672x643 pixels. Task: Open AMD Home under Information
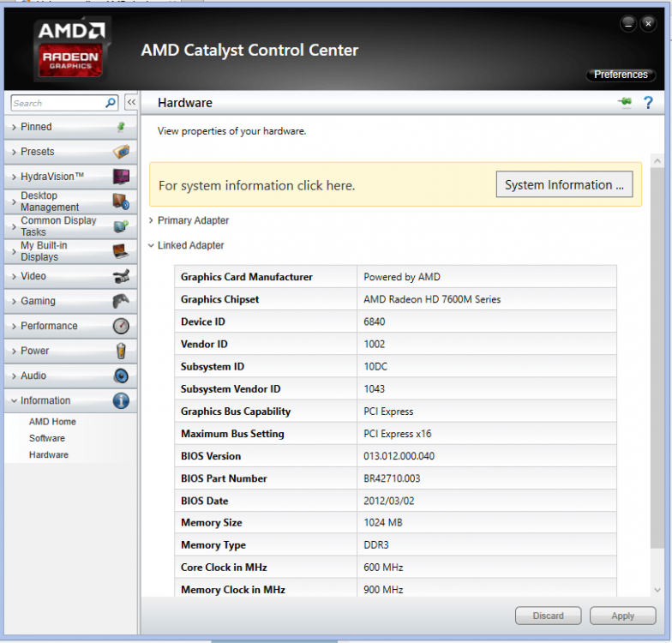tap(52, 422)
